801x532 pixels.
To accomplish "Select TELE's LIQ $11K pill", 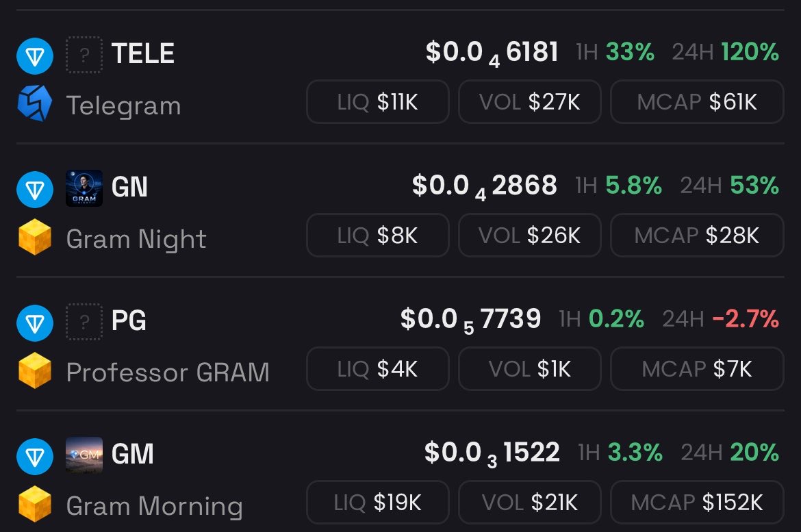I will coord(377,102).
